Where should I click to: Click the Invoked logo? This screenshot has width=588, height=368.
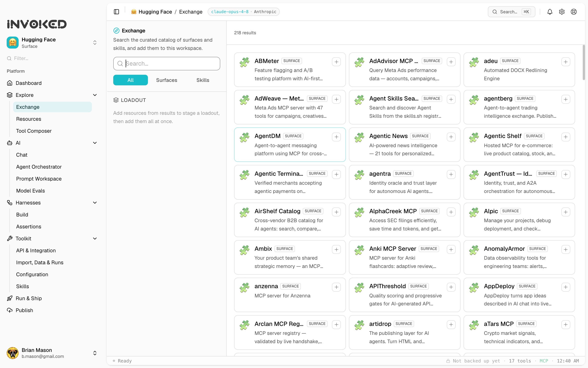(x=37, y=24)
